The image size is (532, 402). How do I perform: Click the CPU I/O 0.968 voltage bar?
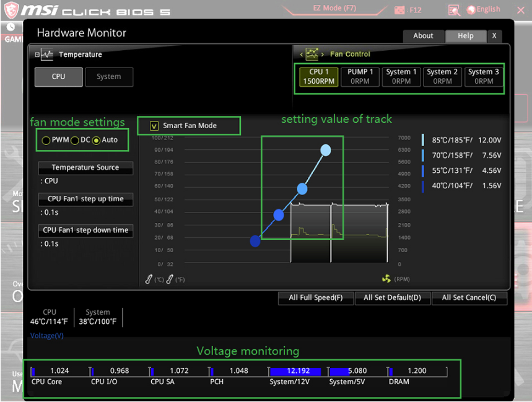120,371
